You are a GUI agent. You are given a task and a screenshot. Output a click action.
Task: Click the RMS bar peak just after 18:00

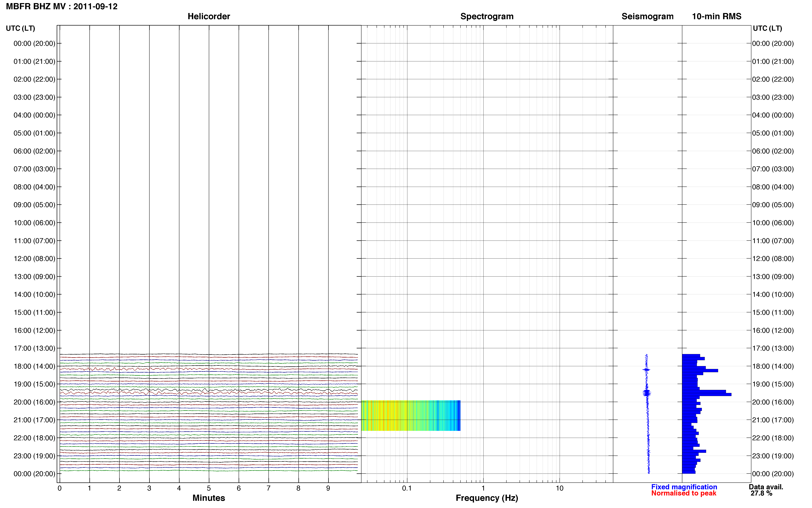(700, 371)
